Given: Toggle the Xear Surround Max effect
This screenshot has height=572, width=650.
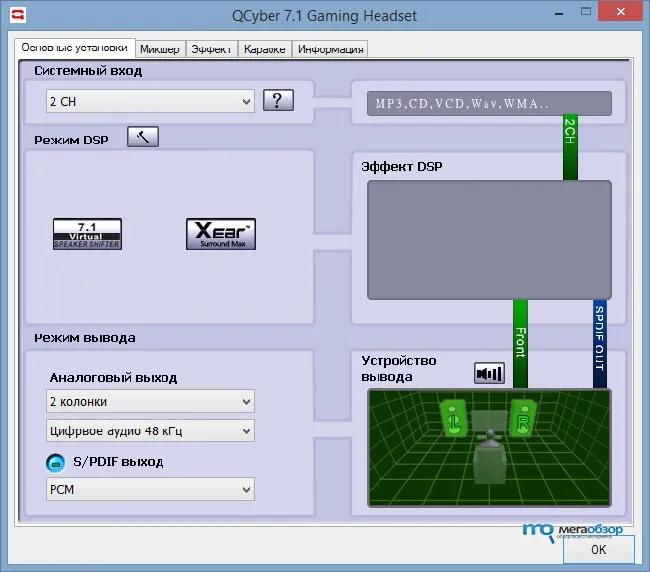Looking at the screenshot, I should 221,233.
